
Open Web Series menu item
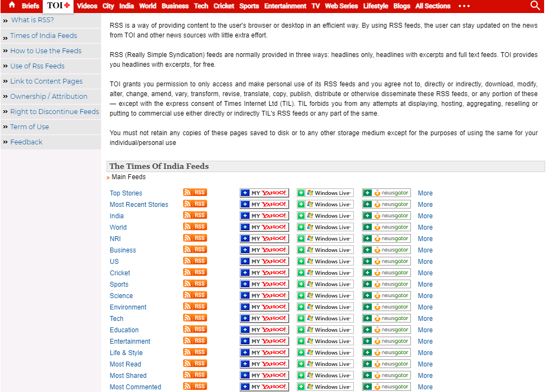[341, 6]
